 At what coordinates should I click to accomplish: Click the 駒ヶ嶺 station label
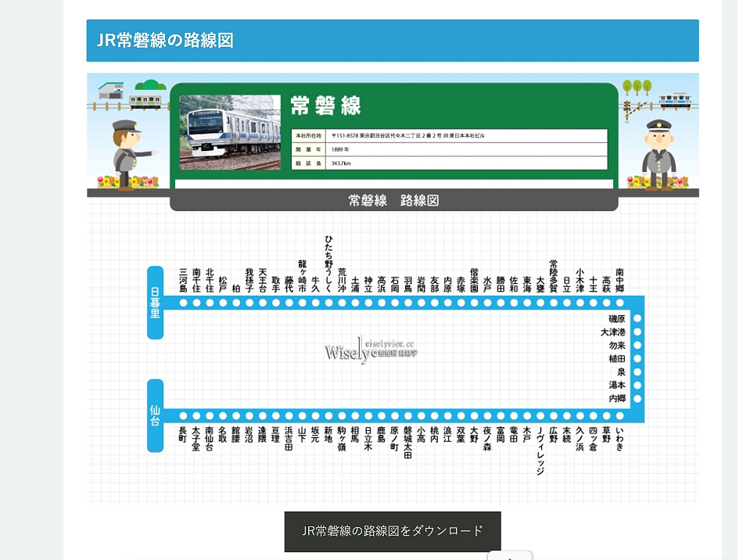click(342, 439)
